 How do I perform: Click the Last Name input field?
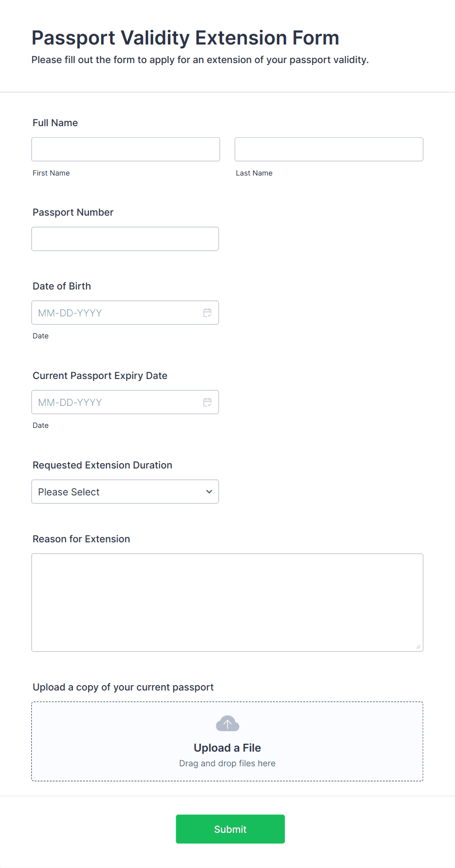coord(329,150)
